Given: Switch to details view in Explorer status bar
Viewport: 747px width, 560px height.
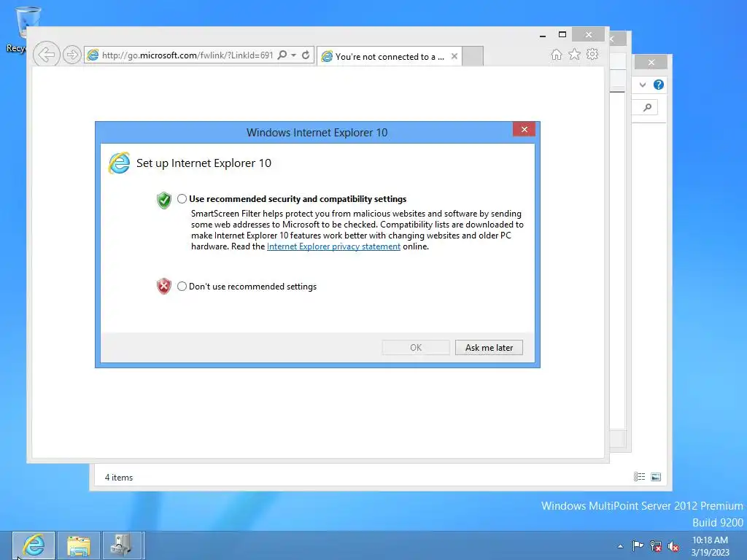Looking at the screenshot, I should coord(639,477).
